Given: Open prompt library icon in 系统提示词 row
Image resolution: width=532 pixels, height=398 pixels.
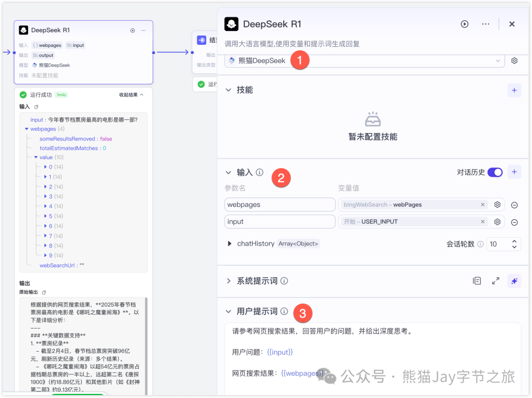Looking at the screenshot, I should (x=477, y=281).
